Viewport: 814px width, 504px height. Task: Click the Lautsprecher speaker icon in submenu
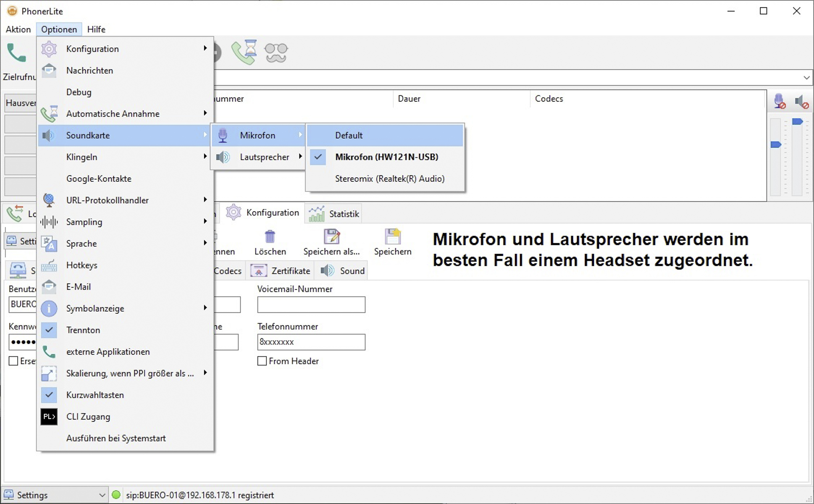[223, 157]
